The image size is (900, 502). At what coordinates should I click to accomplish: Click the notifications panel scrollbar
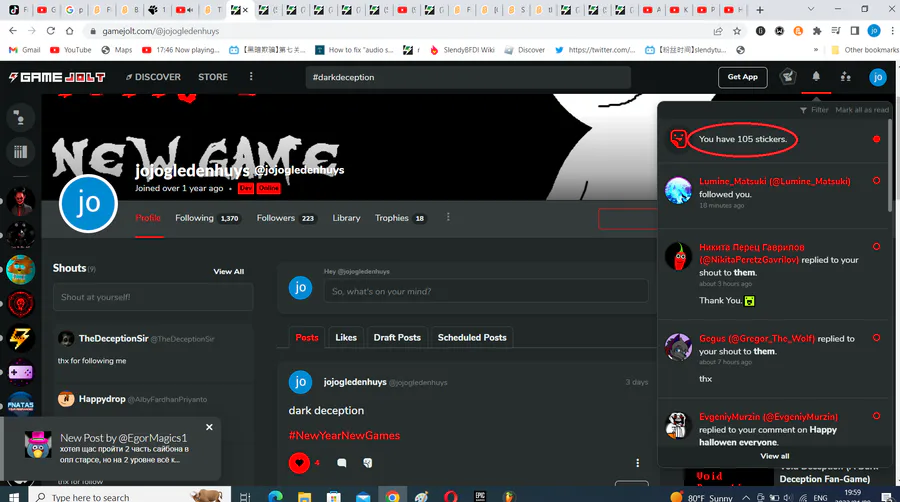click(890, 166)
